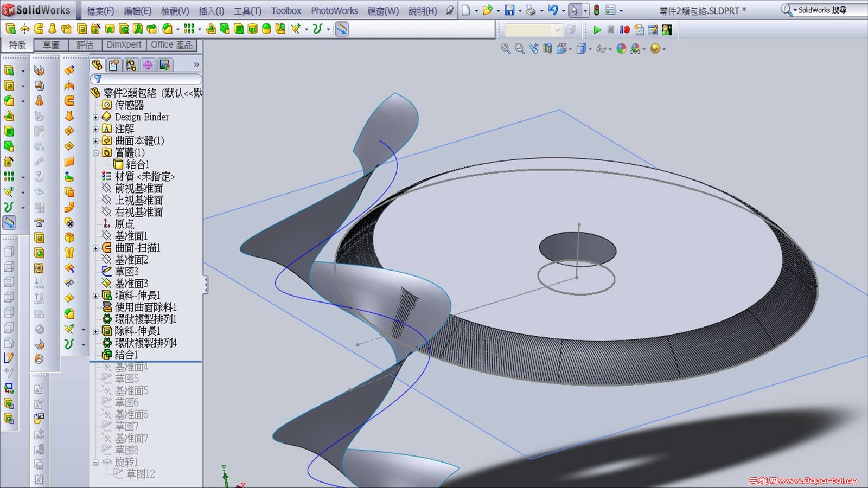This screenshot has height=488, width=868.
Task: Click Previous View in the view toolbar
Action: click(x=534, y=49)
